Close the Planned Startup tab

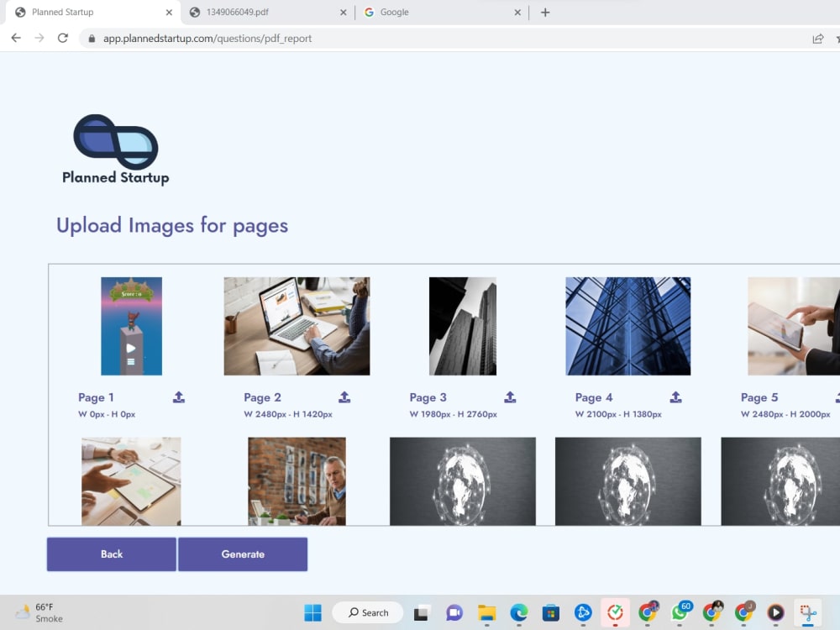pos(170,13)
